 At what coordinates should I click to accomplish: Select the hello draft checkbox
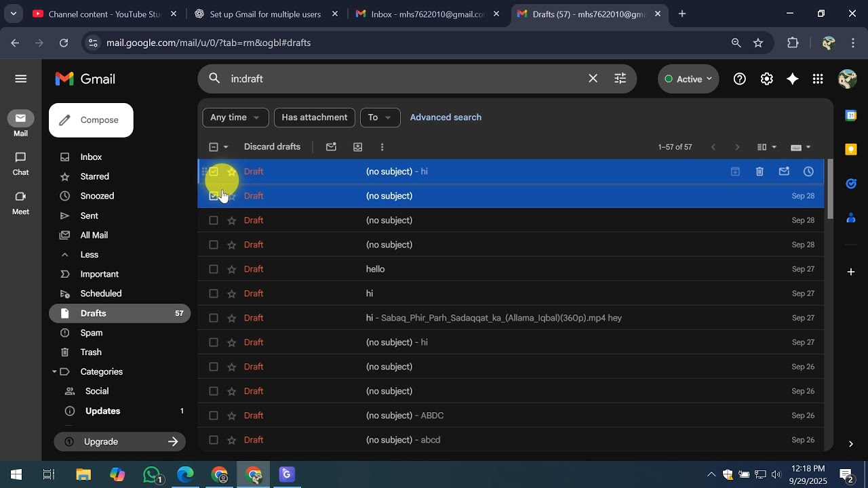(x=214, y=269)
